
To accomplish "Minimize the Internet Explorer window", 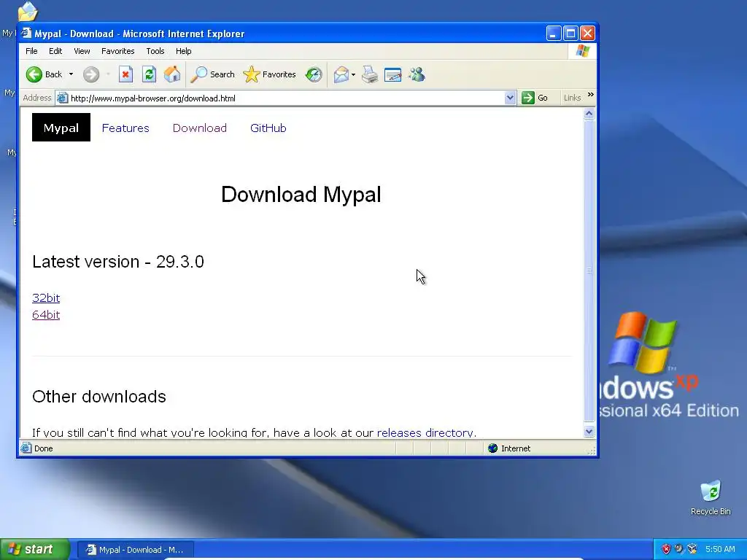I will (x=553, y=34).
